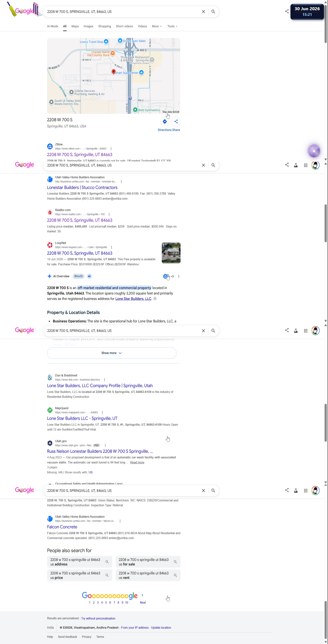Click the Realtor.com favicon

[x=50, y=212]
